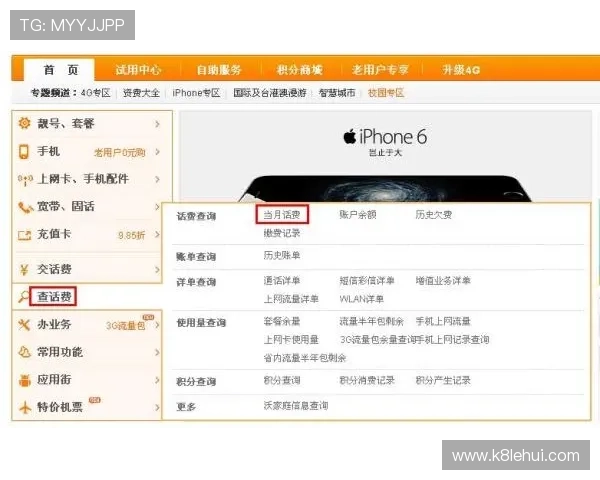Click the magnifier icon beside 查话费
The height and width of the screenshot is (480, 600).
(x=23, y=297)
